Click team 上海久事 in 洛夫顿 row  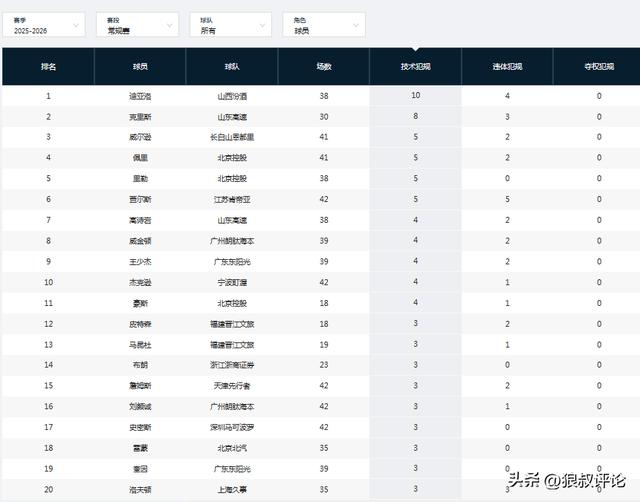[232, 490]
